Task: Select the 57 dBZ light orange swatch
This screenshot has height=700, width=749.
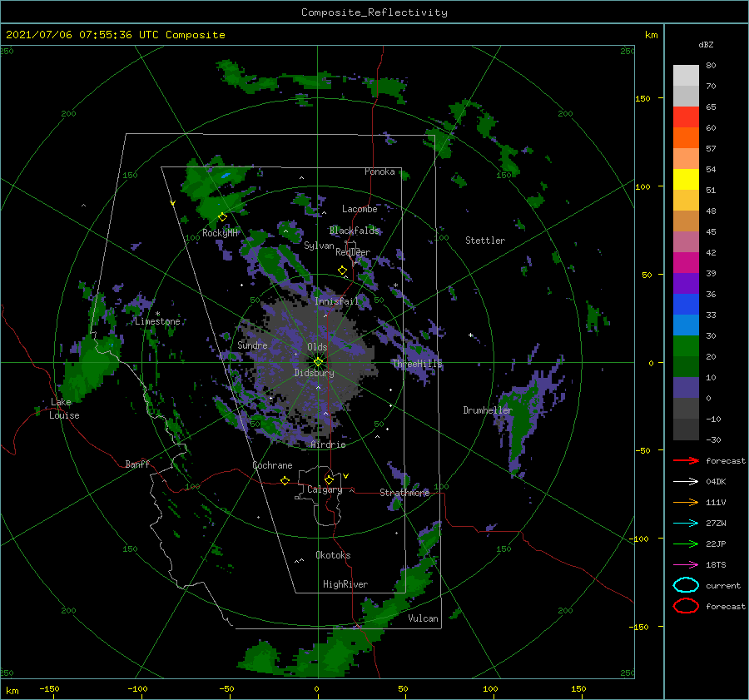Action: (686, 158)
